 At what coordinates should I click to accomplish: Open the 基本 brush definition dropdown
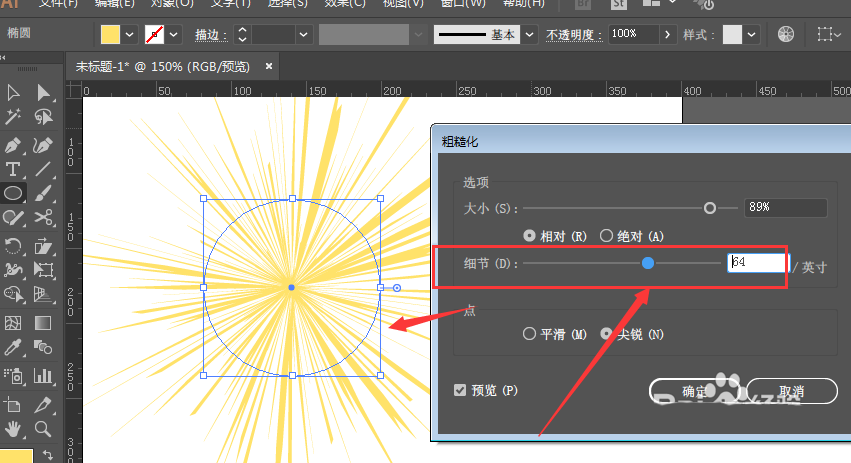click(x=529, y=35)
